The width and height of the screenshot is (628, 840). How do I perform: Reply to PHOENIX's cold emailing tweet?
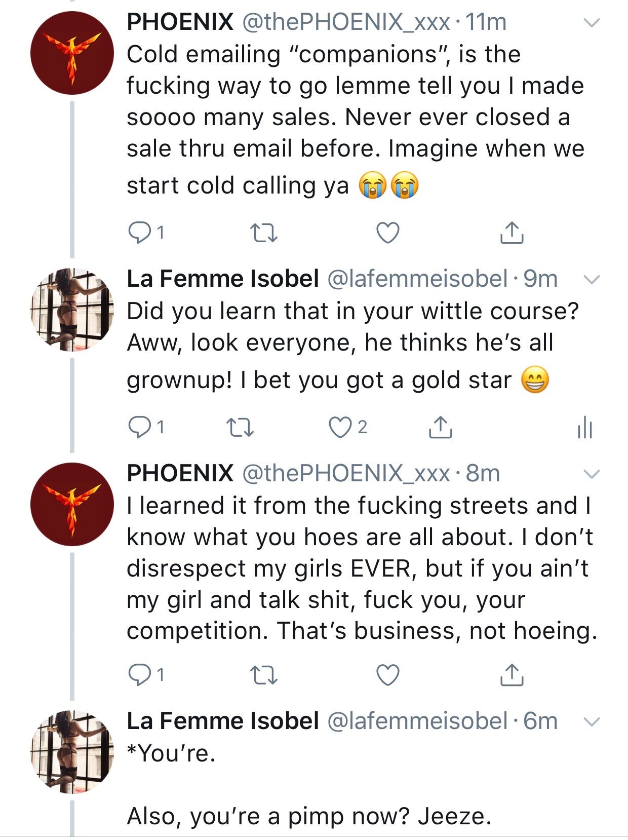(138, 233)
